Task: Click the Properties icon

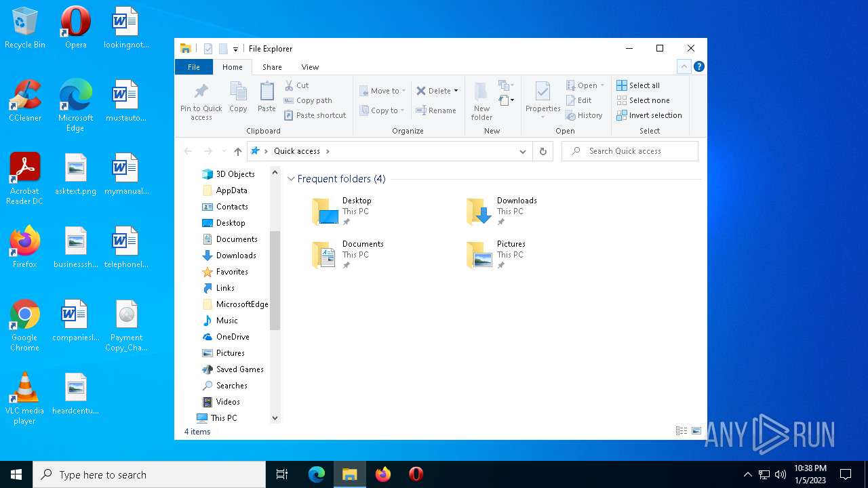Action: click(x=543, y=100)
